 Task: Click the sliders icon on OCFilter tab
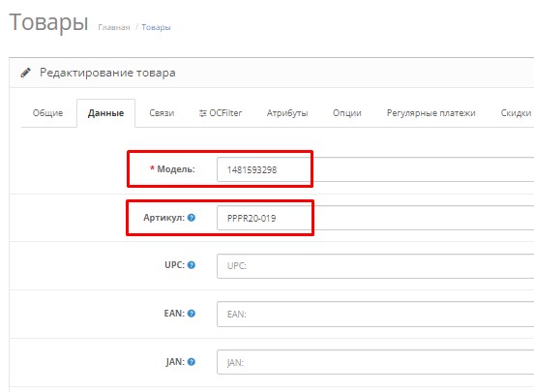click(x=202, y=113)
